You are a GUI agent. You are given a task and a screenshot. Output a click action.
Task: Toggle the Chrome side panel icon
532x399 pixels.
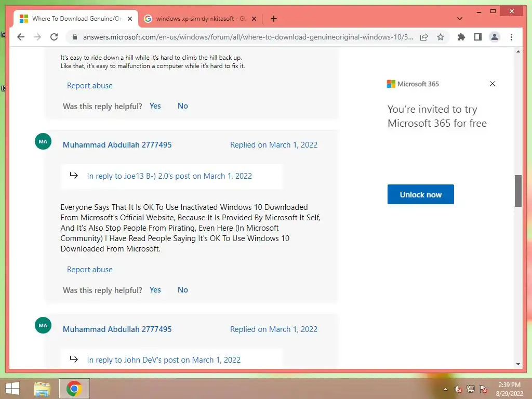[478, 37]
